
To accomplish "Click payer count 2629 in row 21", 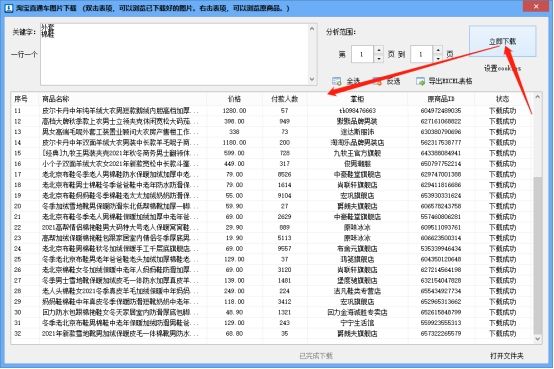I will click(284, 217).
